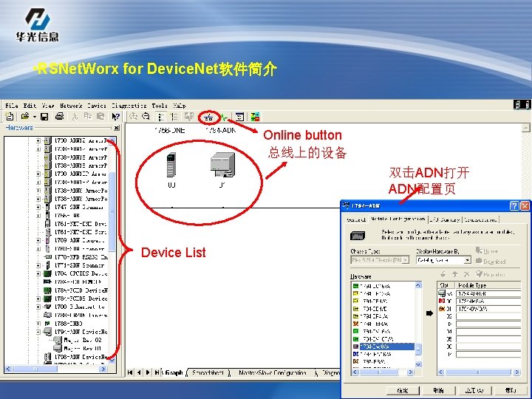Screen dimensions: 532x399
Task: Click the Zoom Out magnifier icon
Action: [x=146, y=117]
